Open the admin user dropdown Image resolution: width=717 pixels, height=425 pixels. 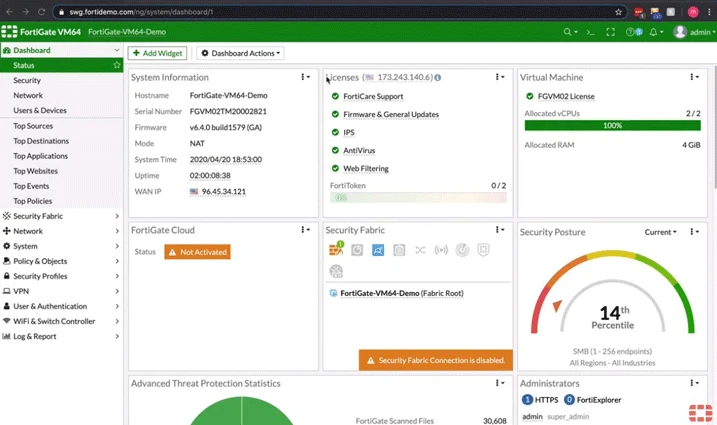coord(694,32)
